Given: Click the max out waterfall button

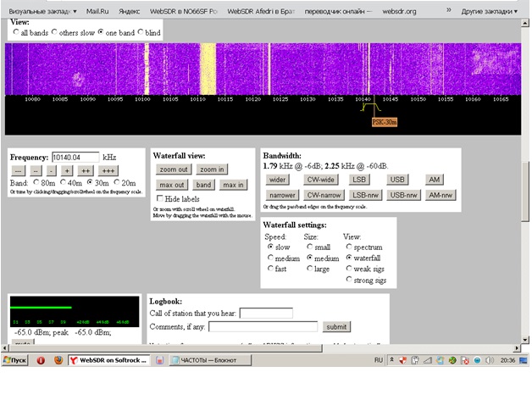Looking at the screenshot, I should click(172, 185).
